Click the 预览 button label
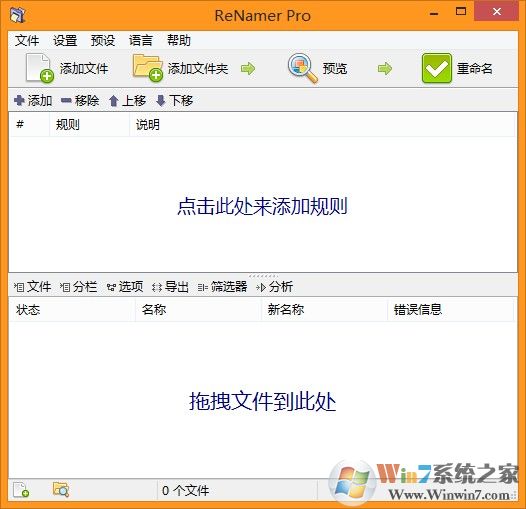Screen dimensions: 526x509 click(335, 68)
